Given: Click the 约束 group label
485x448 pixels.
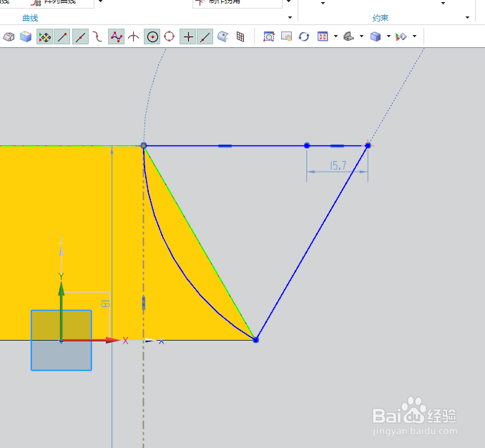Looking at the screenshot, I should point(381,18).
